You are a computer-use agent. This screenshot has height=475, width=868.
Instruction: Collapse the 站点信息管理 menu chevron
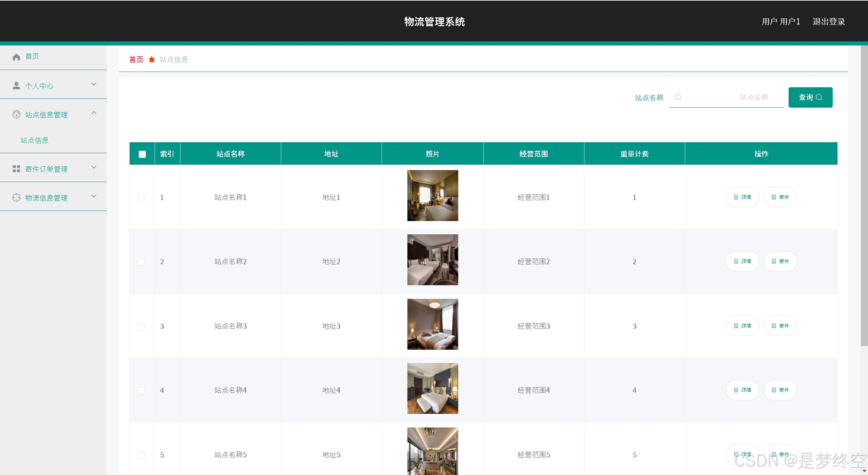coord(94,113)
